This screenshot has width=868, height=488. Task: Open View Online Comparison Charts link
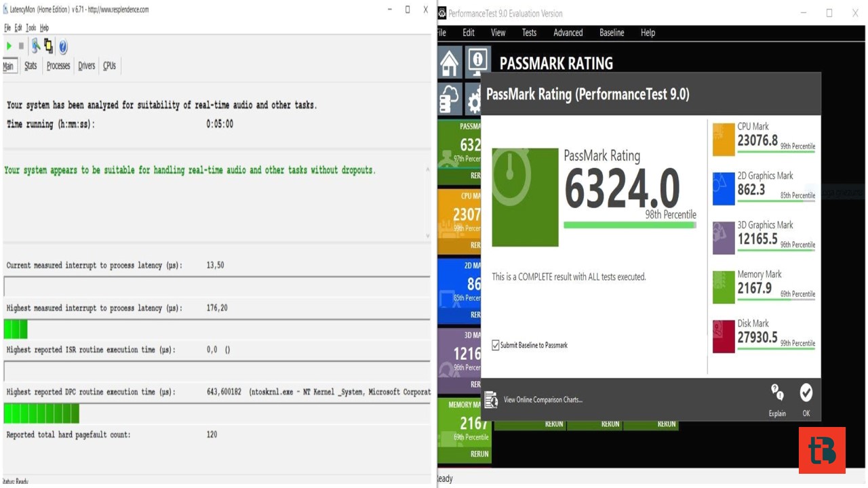[x=543, y=400]
